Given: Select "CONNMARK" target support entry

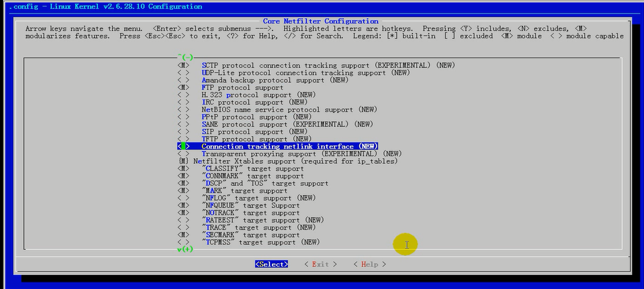Looking at the screenshot, I should click(252, 176).
